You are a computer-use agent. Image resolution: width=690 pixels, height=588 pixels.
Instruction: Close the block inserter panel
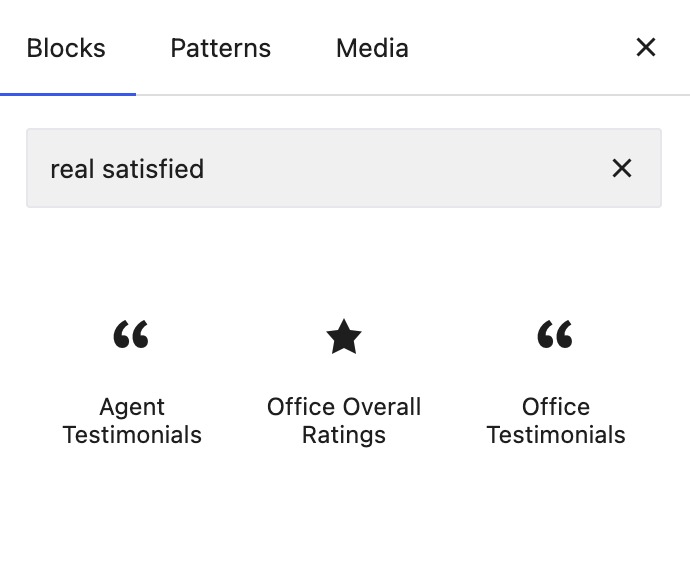pyautogui.click(x=646, y=47)
